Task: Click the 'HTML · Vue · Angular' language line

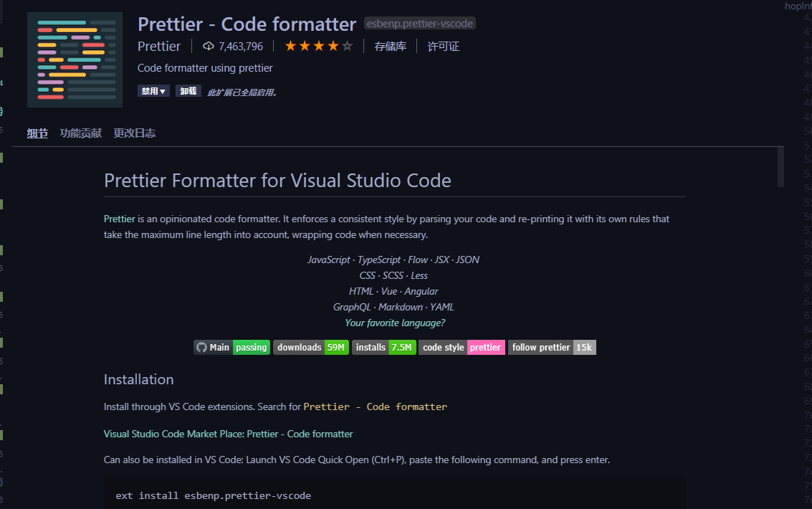Action: click(393, 292)
